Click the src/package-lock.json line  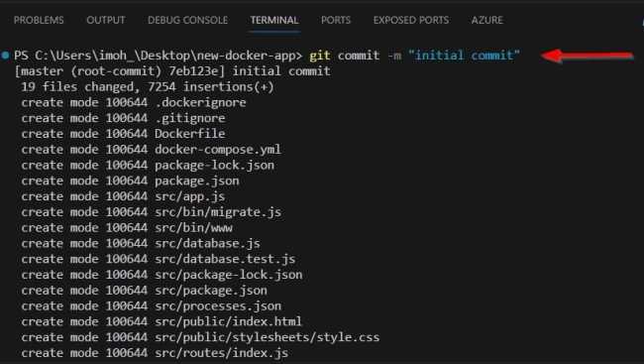161,275
